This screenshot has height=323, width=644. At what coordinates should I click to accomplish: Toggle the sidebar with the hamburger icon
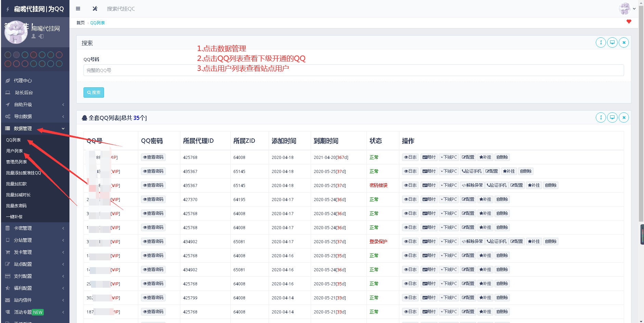(78, 9)
